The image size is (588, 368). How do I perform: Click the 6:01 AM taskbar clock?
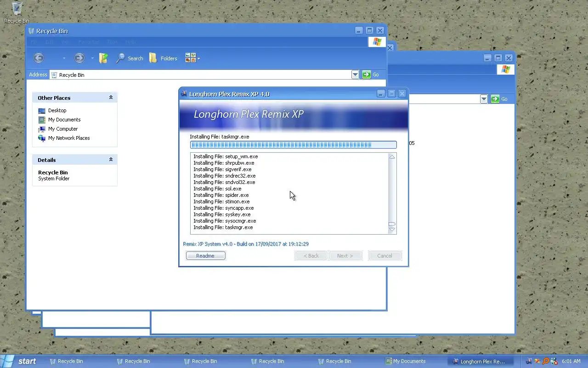click(571, 361)
